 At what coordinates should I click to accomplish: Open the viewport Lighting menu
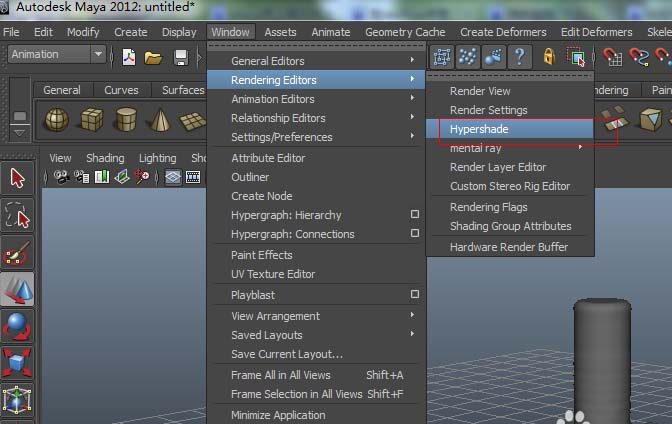157,158
